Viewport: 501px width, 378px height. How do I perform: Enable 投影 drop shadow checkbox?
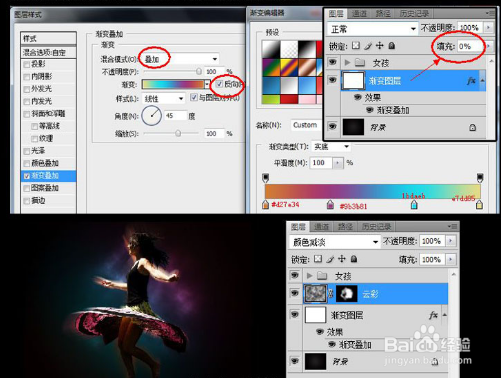pos(27,64)
